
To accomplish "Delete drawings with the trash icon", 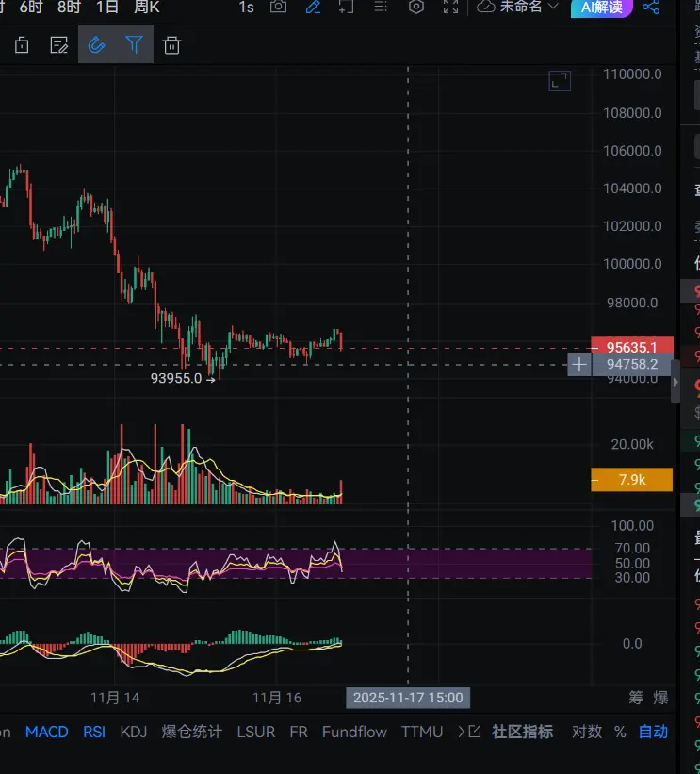I will click(x=171, y=45).
